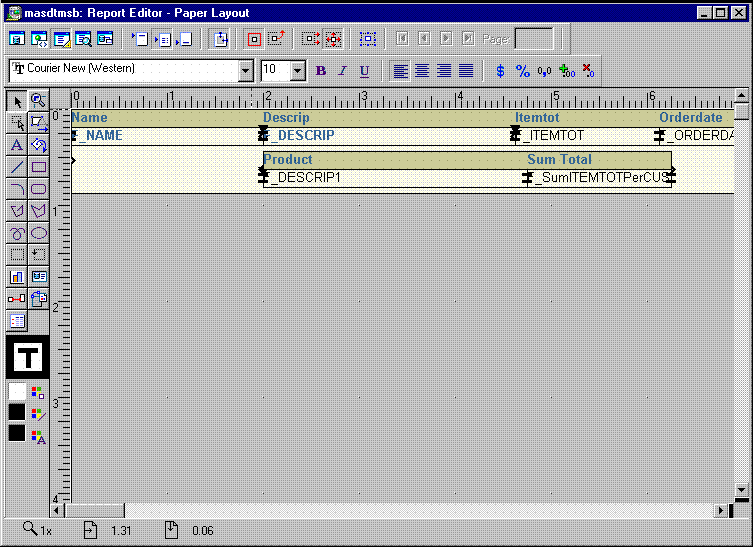Go to the next page

tap(446, 38)
